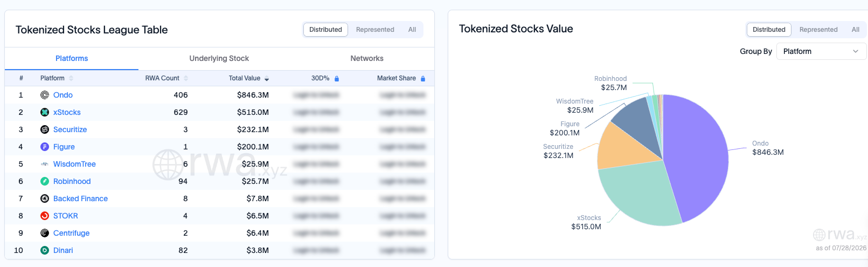The width and height of the screenshot is (868, 267).
Task: Click Ondo's $846.3M total value cell
Action: [253, 95]
